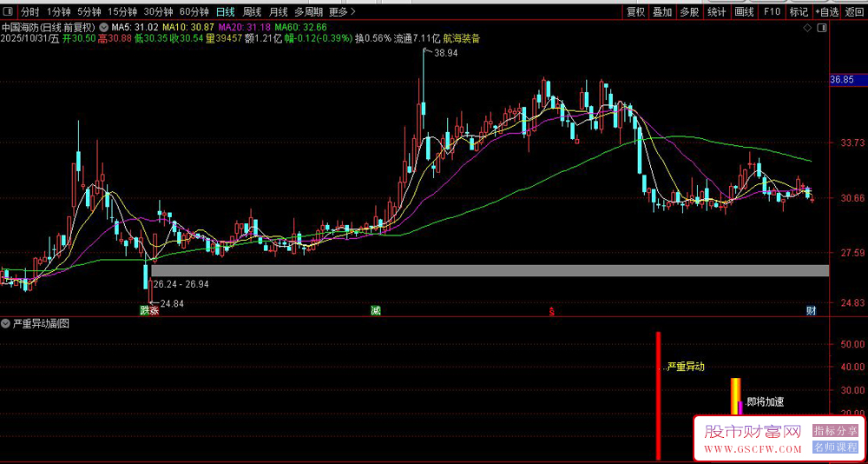Viewport: 868px width, 464px height.
Task: Switch to the 30分钟 period
Action: pyautogui.click(x=158, y=11)
